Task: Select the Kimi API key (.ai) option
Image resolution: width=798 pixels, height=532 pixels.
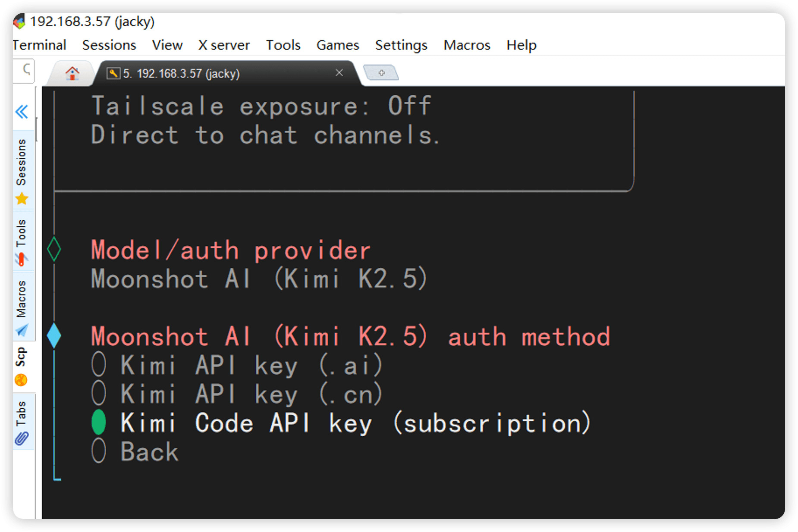Action: 237,365
